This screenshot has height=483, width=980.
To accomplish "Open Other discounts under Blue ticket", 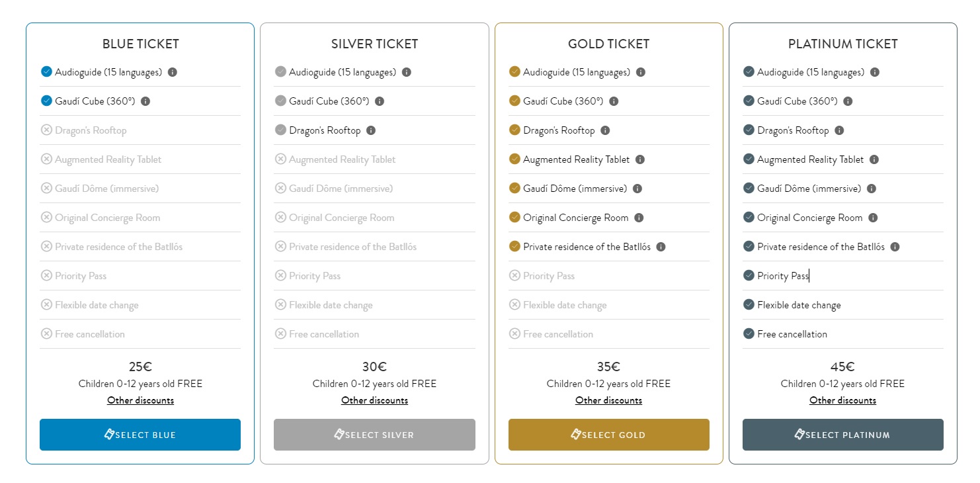I will click(140, 400).
